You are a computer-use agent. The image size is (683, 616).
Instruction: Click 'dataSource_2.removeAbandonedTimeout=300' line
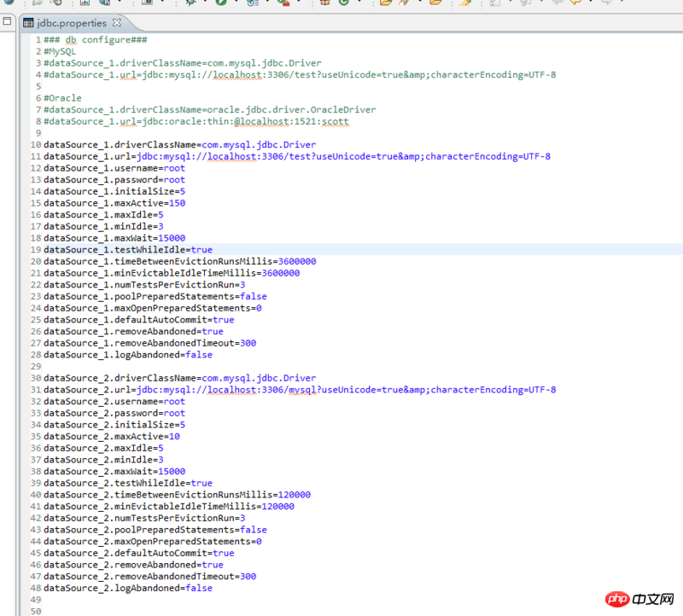point(150,578)
